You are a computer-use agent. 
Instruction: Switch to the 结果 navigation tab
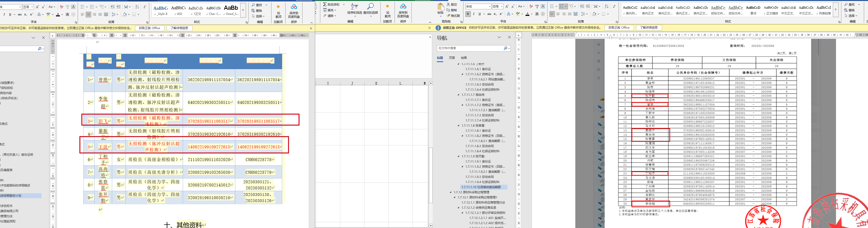464,58
